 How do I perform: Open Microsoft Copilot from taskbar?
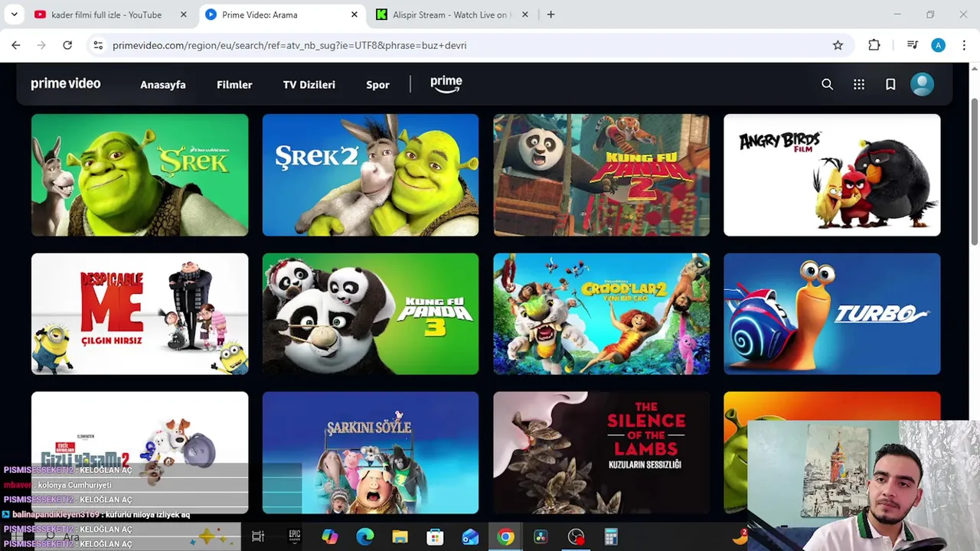tap(330, 536)
